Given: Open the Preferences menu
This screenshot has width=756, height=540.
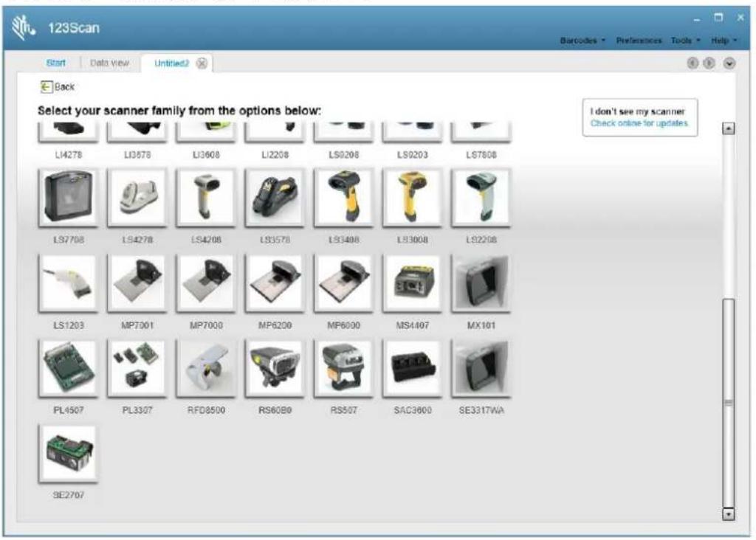Looking at the screenshot, I should point(639,41).
